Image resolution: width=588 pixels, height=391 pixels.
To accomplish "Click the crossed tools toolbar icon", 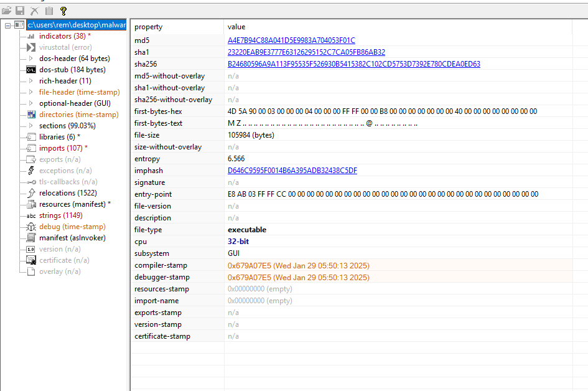I will 34,11.
